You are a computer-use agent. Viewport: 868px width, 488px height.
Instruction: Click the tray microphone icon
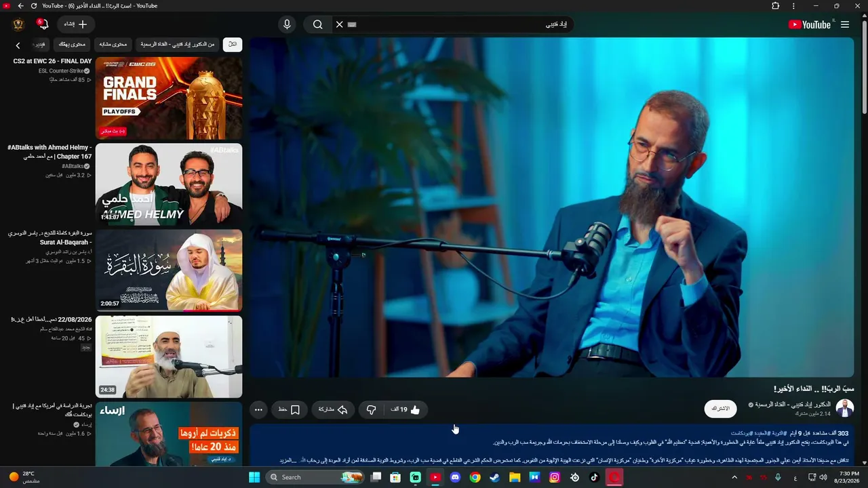coord(778,477)
